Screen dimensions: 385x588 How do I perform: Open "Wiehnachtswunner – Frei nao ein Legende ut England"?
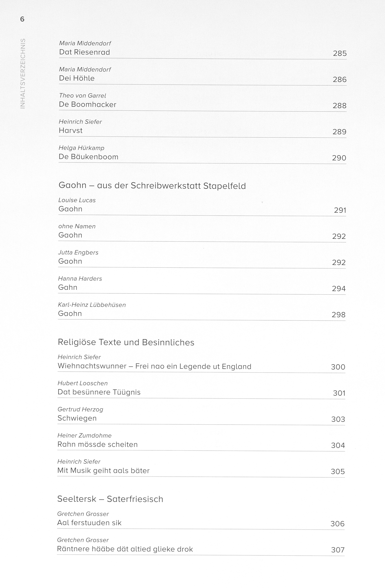pyautogui.click(x=154, y=366)
